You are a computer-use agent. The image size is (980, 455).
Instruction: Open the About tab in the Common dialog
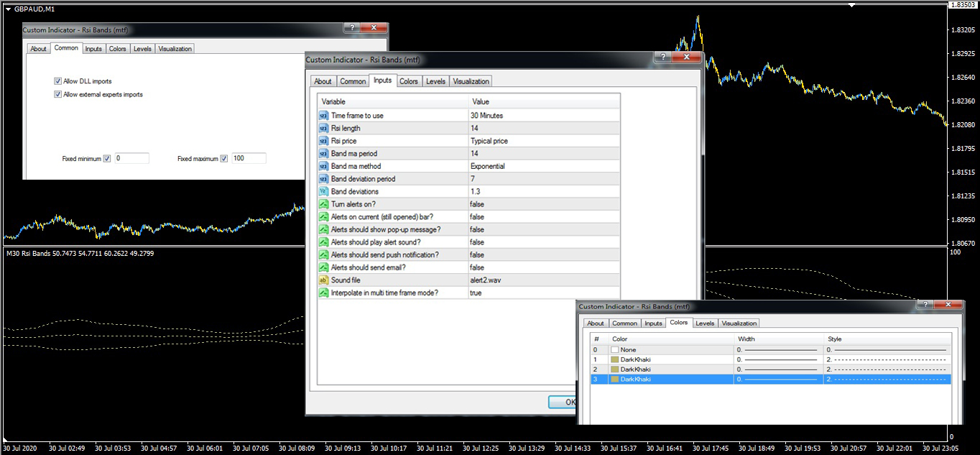coord(39,49)
